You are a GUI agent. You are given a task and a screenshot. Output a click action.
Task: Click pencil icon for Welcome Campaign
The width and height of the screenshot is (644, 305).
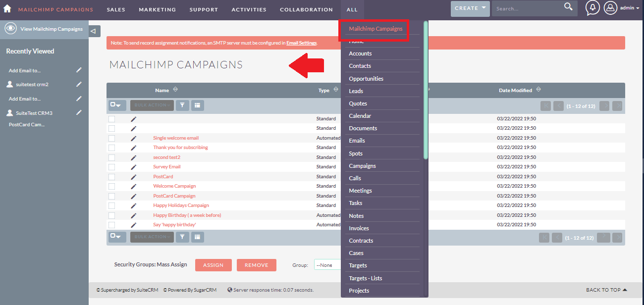(133, 186)
